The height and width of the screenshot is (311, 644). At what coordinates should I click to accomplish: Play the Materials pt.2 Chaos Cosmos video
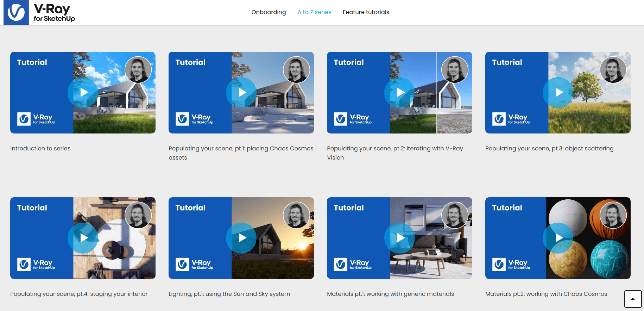(558, 238)
